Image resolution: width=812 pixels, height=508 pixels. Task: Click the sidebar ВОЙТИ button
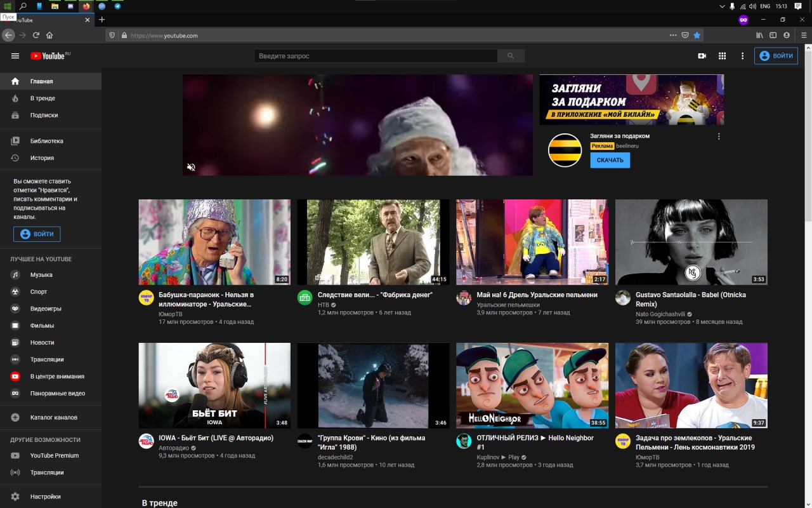(37, 234)
